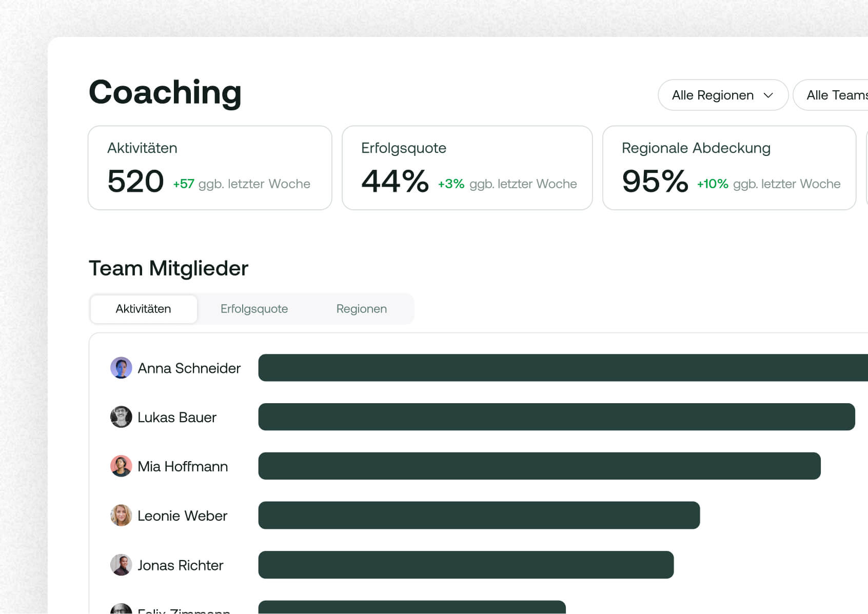Click the chevron in Alle Regionen

pos(768,95)
